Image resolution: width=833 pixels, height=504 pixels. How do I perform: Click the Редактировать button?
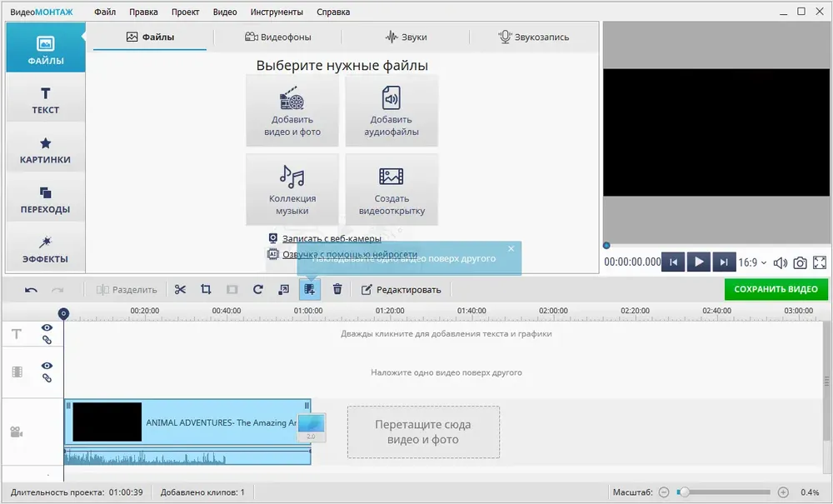tap(402, 290)
